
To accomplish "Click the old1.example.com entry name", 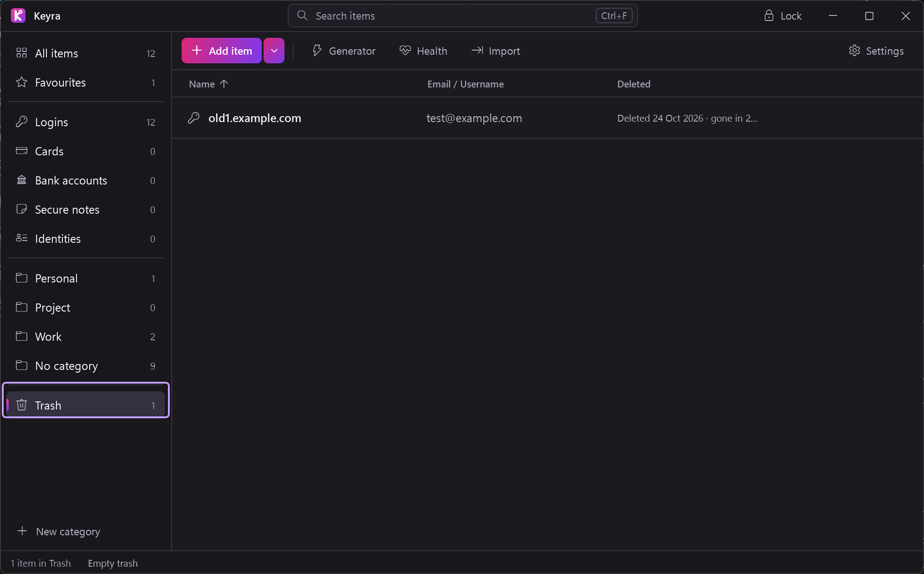I will [x=255, y=118].
